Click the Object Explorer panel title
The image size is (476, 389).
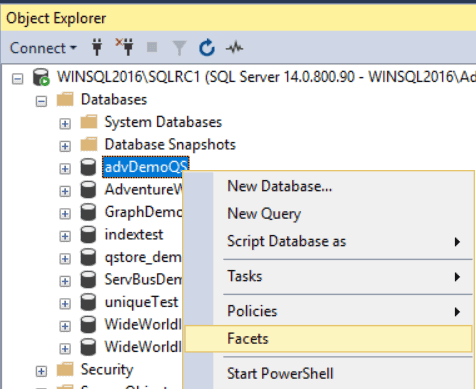coord(56,18)
